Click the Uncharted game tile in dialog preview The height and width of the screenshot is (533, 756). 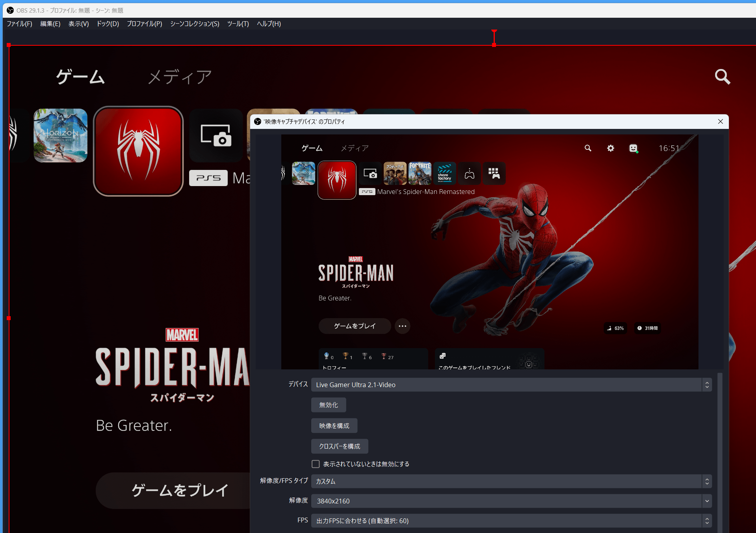[395, 173]
